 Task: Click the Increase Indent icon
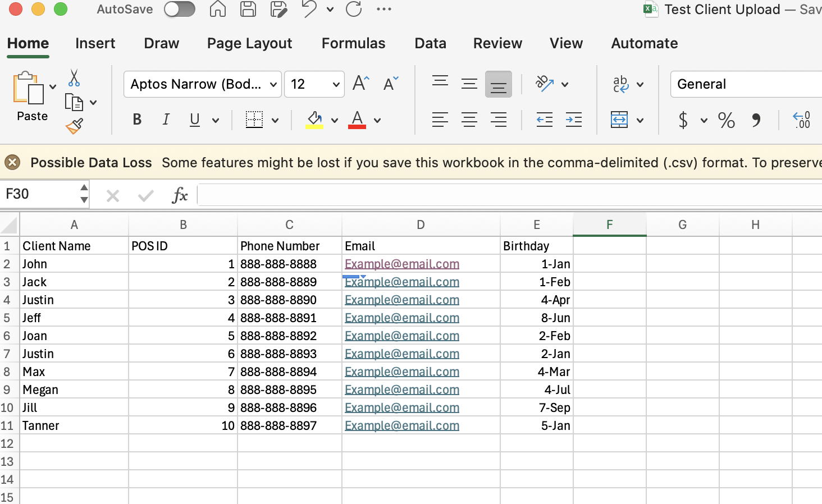click(573, 120)
